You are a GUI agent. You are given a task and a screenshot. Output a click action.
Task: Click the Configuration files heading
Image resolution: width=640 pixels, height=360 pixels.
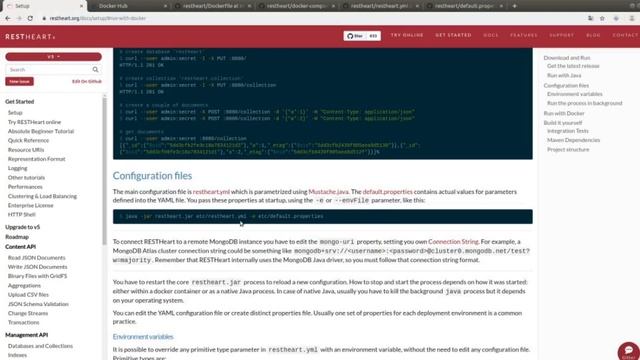click(152, 176)
